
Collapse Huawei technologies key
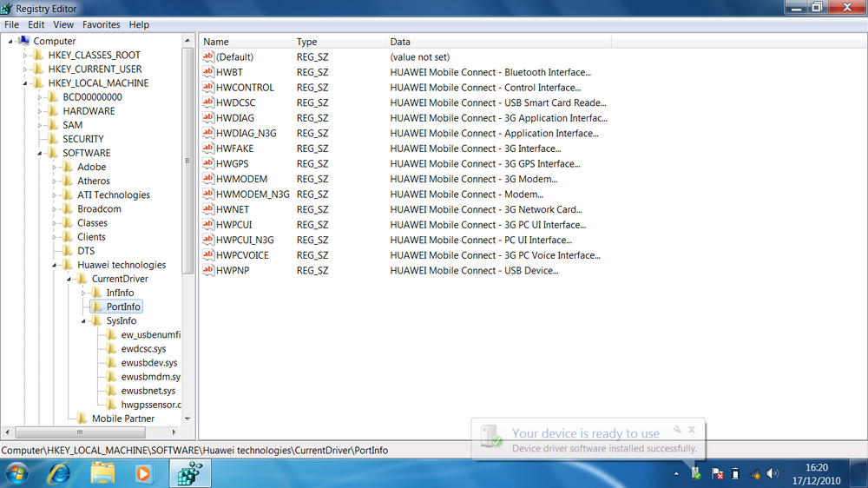pos(54,265)
